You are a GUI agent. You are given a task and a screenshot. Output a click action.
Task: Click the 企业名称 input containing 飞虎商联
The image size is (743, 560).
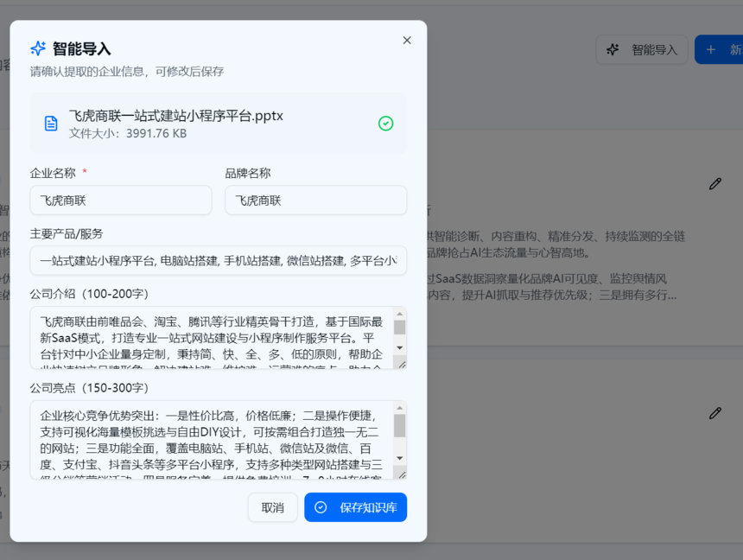click(121, 200)
